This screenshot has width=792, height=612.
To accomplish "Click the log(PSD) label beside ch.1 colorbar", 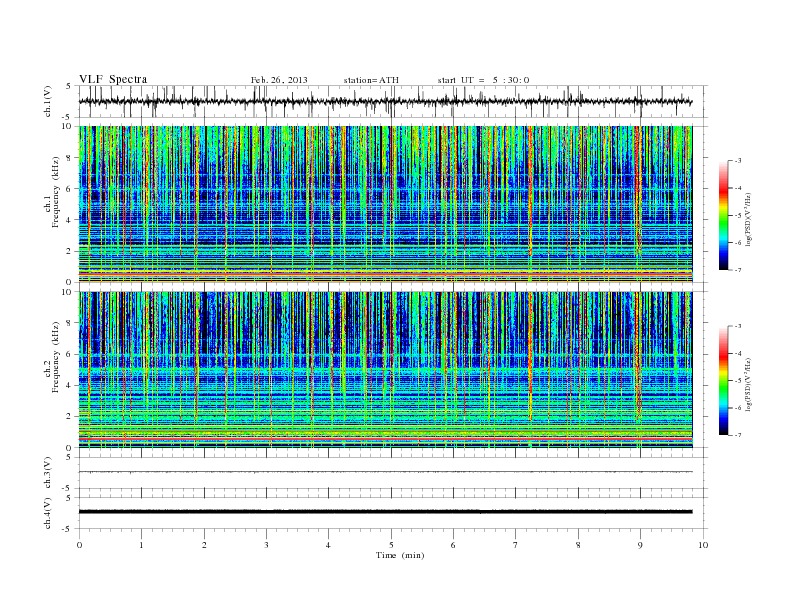I will (748, 219).
